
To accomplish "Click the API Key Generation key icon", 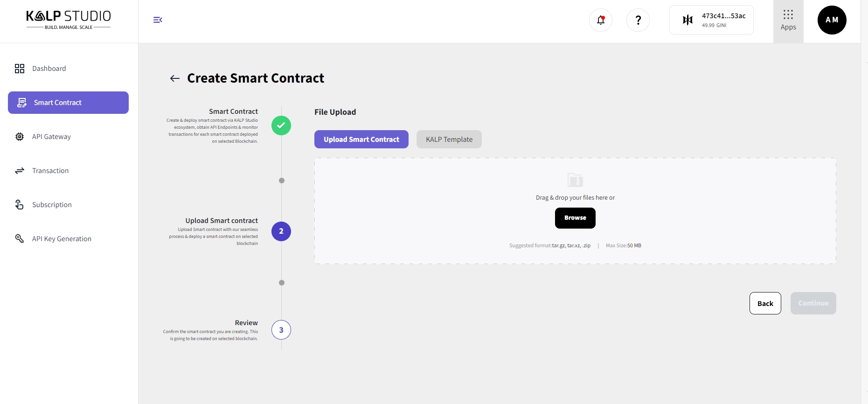I will [20, 239].
